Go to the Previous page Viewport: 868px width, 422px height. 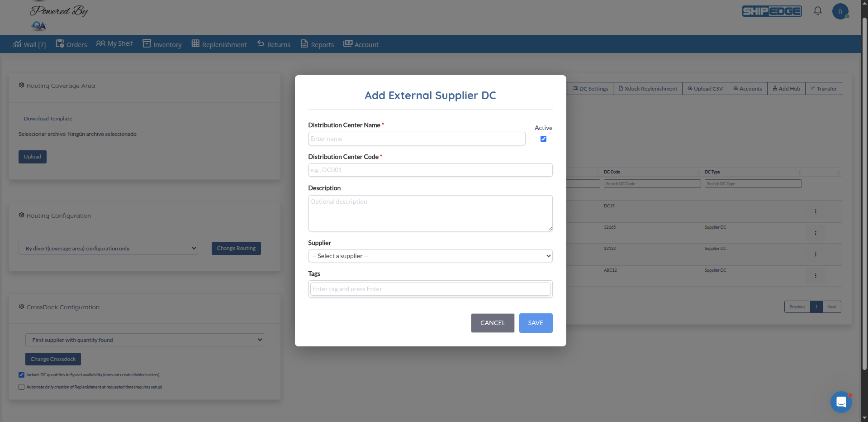tap(797, 307)
